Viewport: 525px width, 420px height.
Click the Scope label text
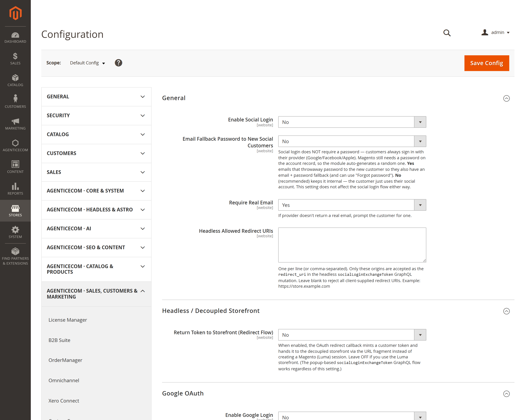click(54, 63)
